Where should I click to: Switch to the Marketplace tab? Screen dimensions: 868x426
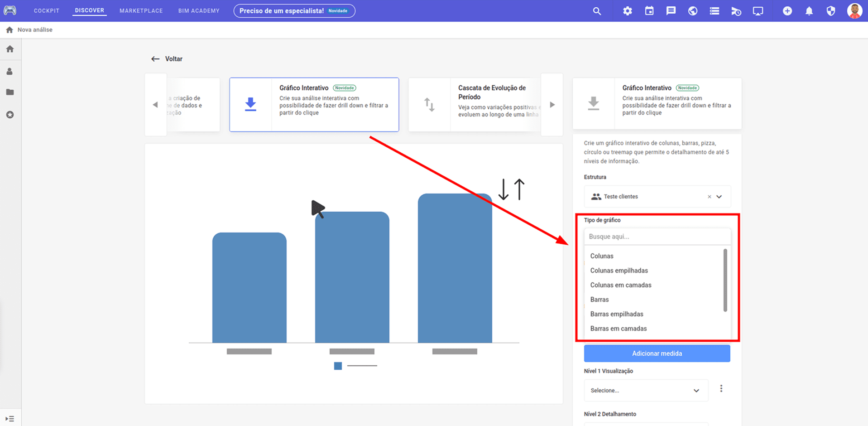(141, 11)
